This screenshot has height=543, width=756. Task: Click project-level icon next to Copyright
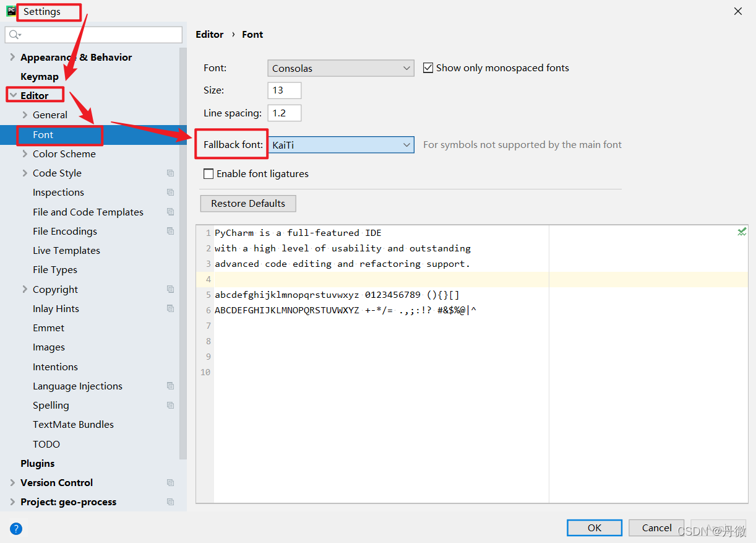170,289
